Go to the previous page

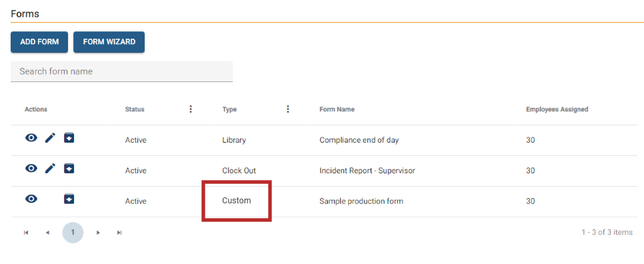[47, 233]
